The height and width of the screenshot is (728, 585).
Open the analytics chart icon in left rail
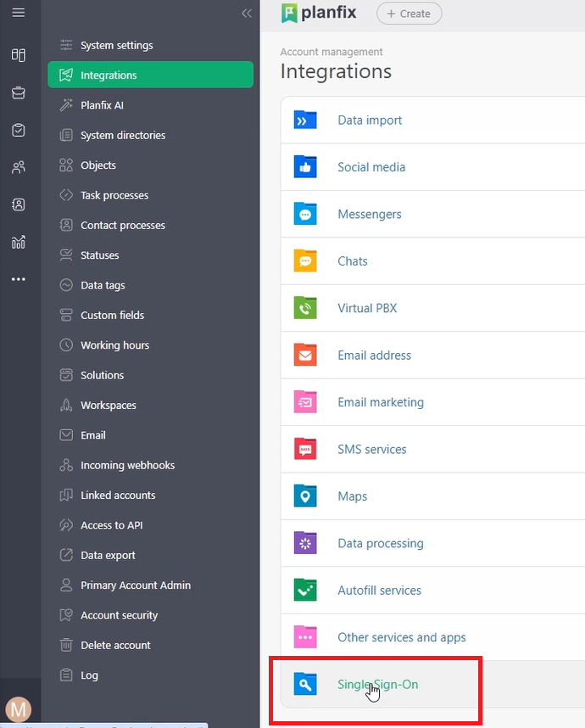click(x=19, y=242)
